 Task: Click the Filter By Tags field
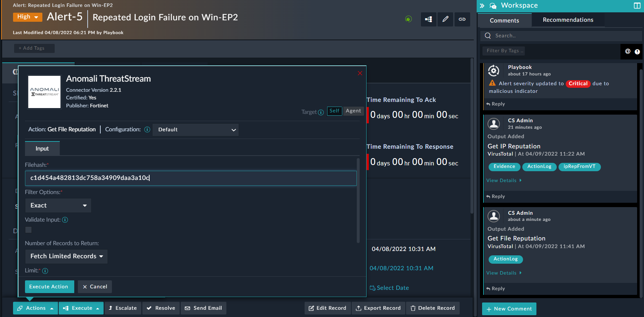point(503,51)
